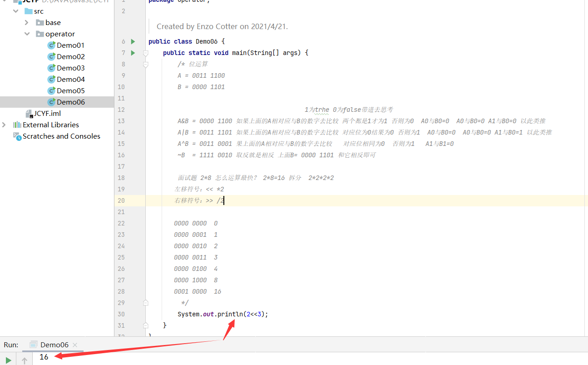Collapse comment end marker at line 29
This screenshot has height=365, width=588.
pyautogui.click(x=146, y=302)
